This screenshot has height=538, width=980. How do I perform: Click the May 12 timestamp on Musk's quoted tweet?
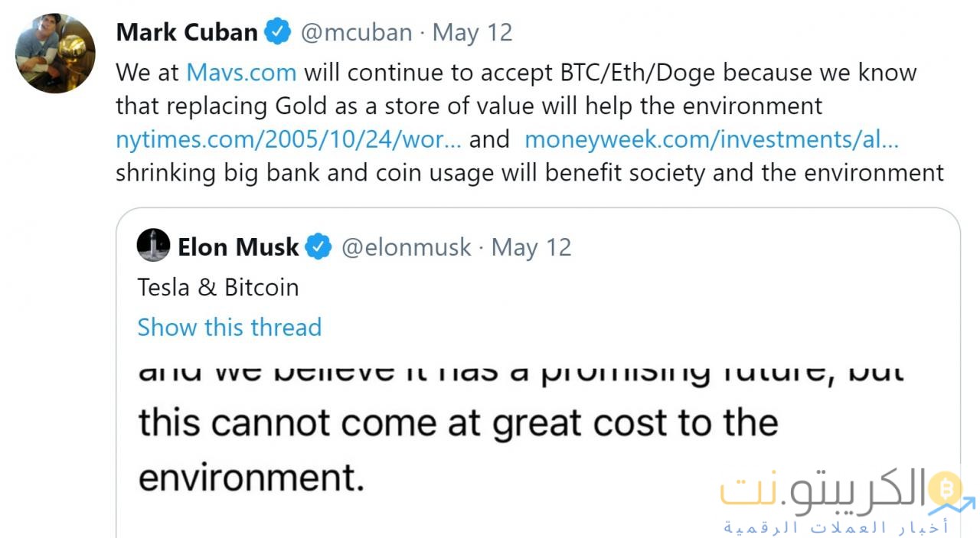pyautogui.click(x=531, y=247)
